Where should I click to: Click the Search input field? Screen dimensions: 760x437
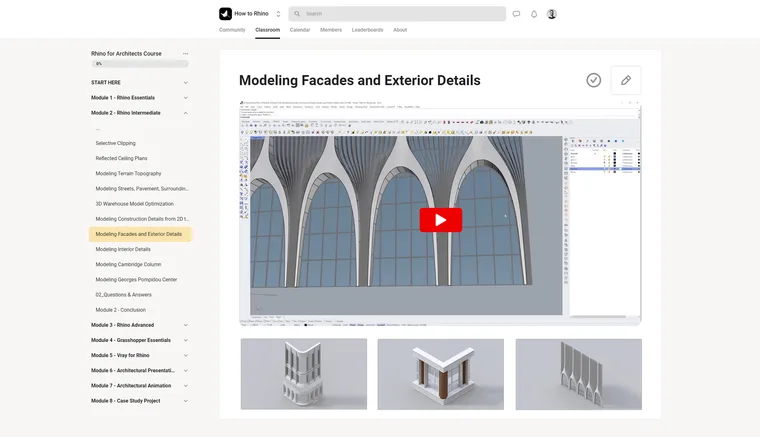pyautogui.click(x=397, y=14)
